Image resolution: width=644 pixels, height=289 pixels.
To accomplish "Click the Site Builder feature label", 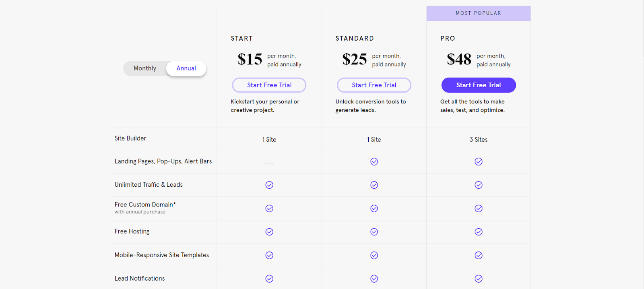I will [x=130, y=138].
